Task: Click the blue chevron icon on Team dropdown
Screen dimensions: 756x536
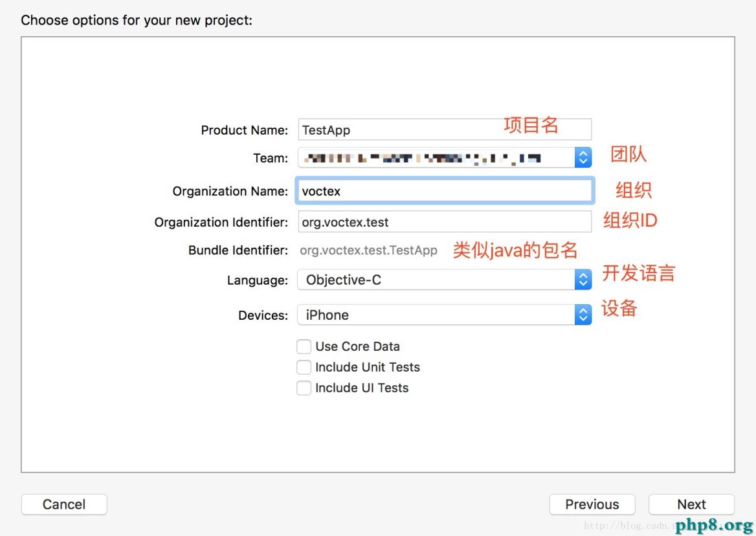Action: pos(582,157)
